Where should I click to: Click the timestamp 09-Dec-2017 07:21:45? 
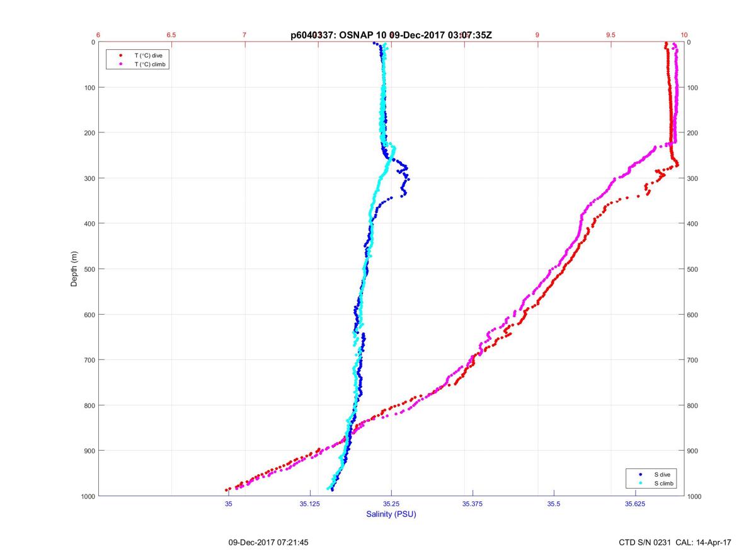(x=268, y=542)
